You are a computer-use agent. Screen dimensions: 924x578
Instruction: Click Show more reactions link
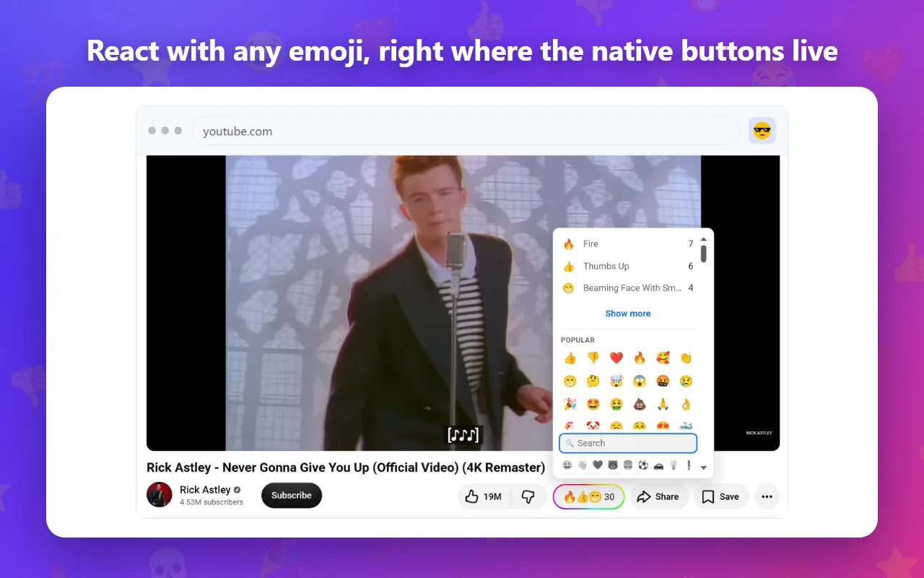[x=628, y=314]
